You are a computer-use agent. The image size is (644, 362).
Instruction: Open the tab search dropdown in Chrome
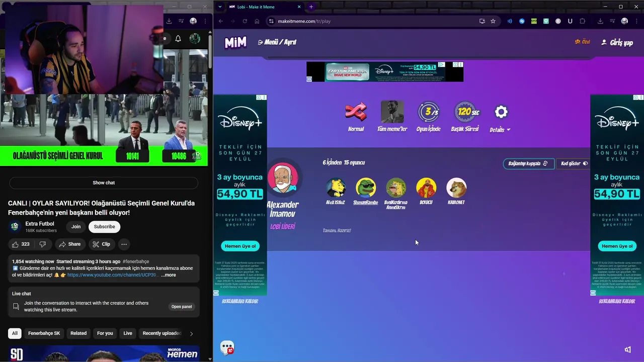pos(220,7)
